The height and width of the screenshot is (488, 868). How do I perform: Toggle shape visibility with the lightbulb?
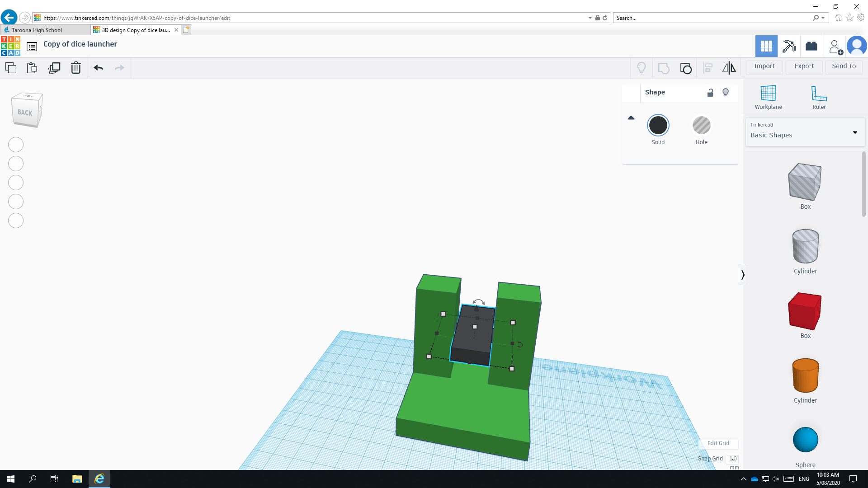[726, 93]
